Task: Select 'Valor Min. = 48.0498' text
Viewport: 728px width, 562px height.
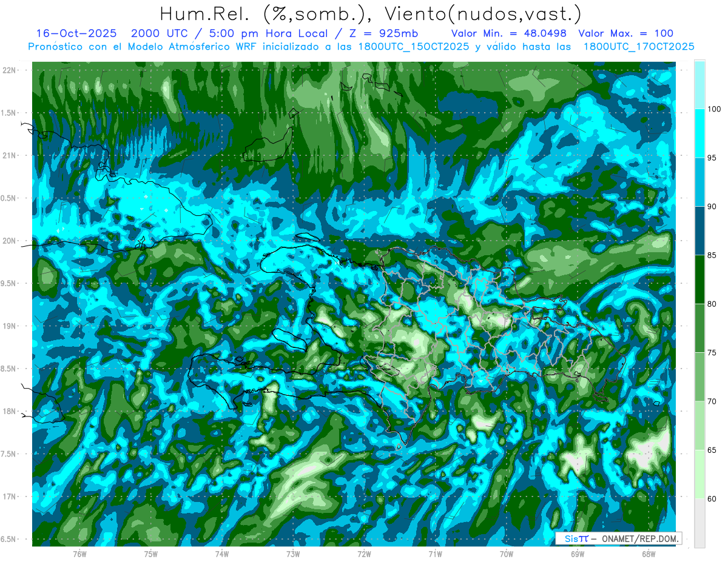Action: pos(509,34)
